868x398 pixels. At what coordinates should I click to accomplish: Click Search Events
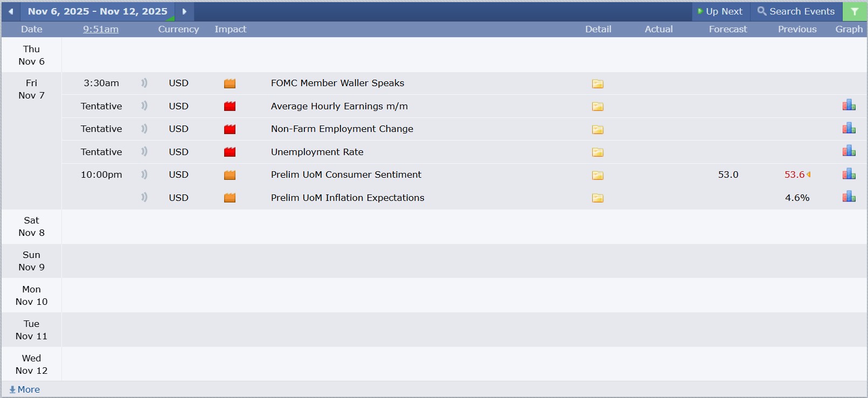click(796, 11)
